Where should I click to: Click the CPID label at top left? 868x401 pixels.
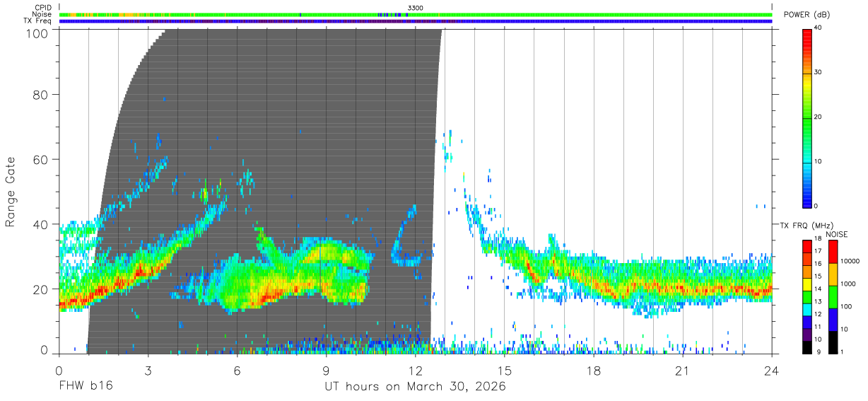[x=43, y=7]
